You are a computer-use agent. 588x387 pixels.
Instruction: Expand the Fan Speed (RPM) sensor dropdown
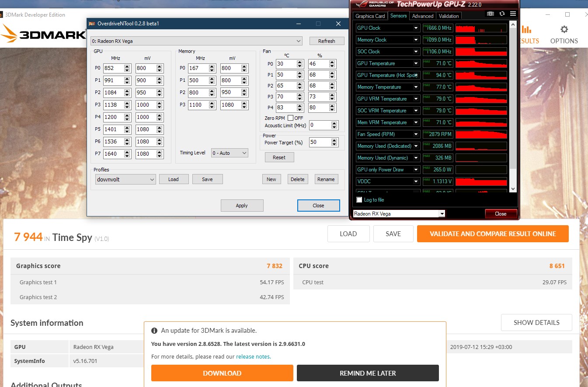(416, 134)
